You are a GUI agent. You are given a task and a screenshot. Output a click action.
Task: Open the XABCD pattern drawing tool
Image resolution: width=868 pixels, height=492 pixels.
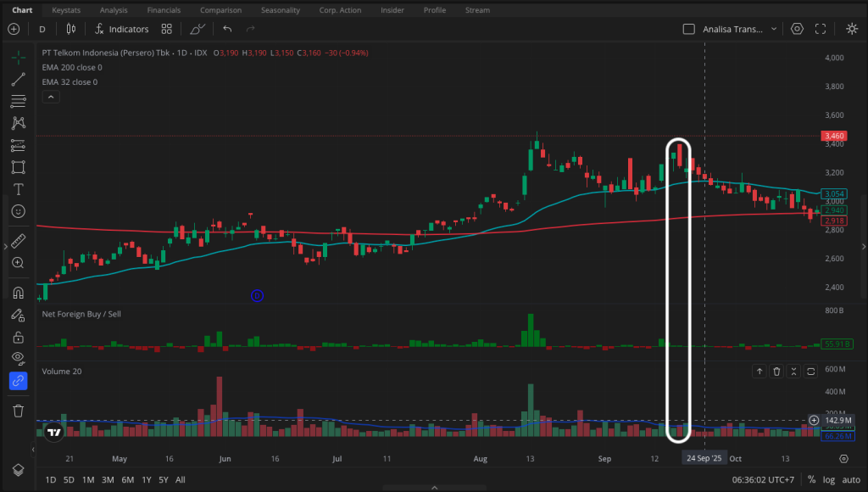18,123
